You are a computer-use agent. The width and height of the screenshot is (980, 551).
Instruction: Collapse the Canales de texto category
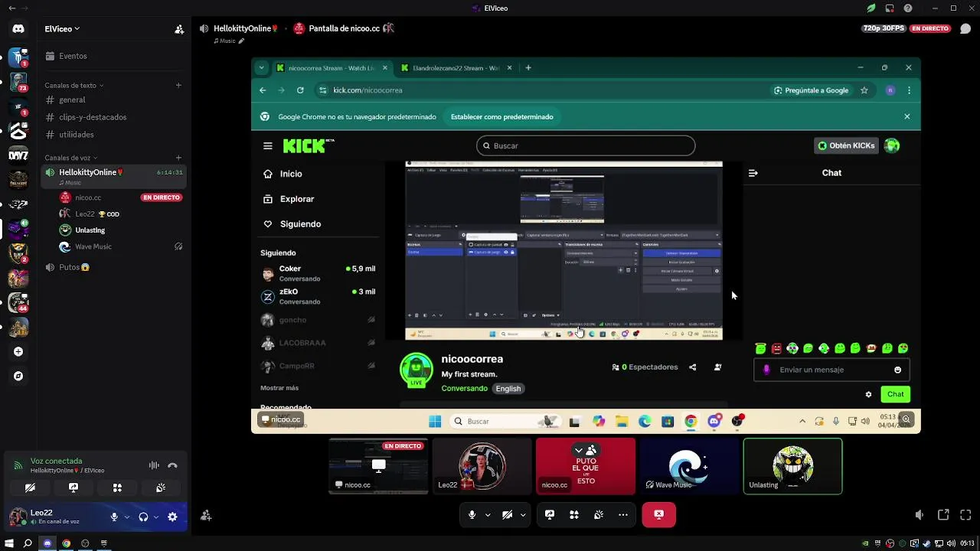73,85
